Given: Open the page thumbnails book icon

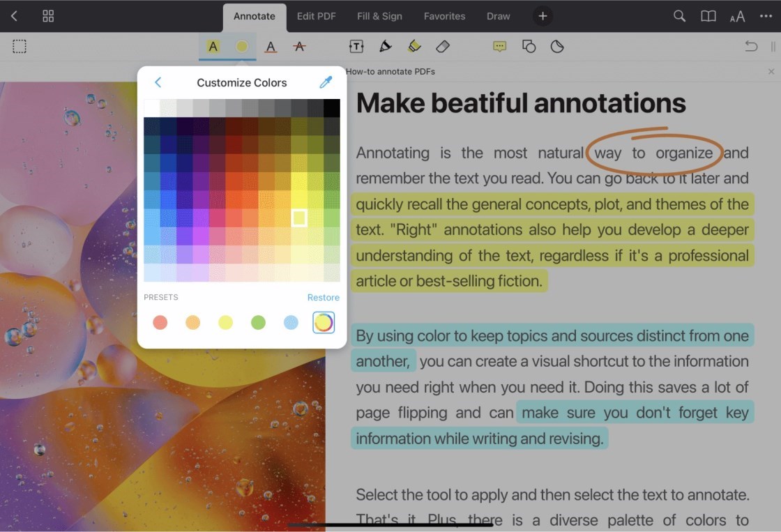Looking at the screenshot, I should tap(708, 16).
